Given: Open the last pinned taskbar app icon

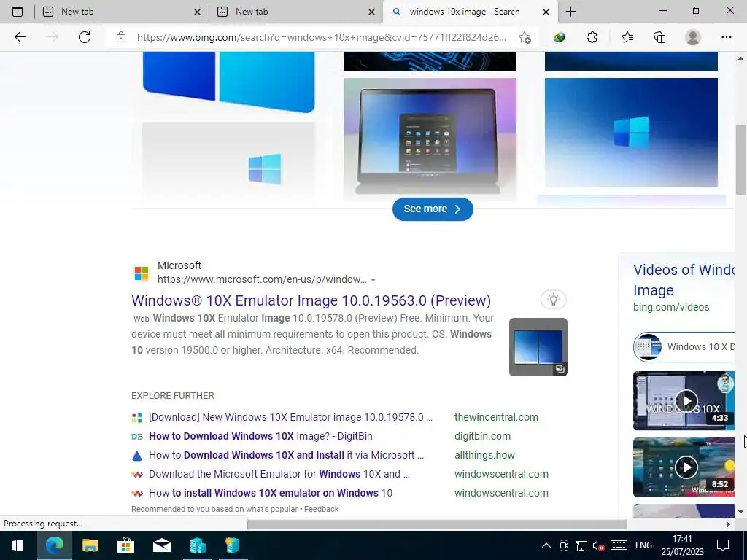Looking at the screenshot, I should [232, 545].
